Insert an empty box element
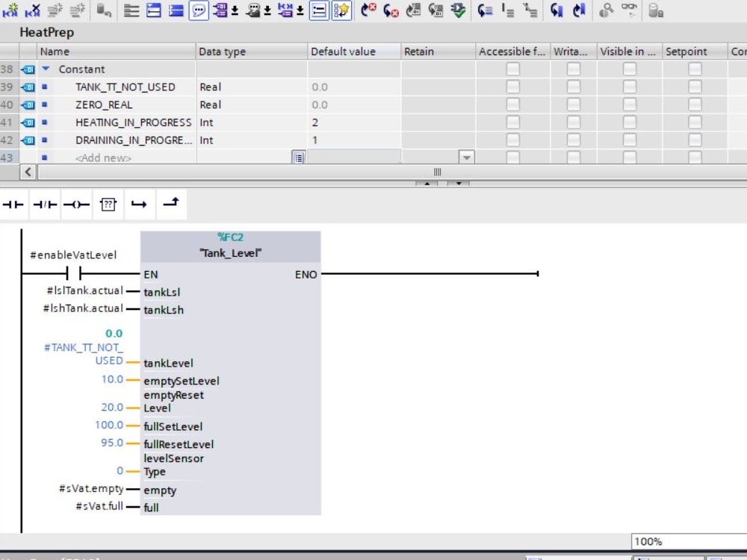The height and width of the screenshot is (560, 747). pyautogui.click(x=108, y=203)
